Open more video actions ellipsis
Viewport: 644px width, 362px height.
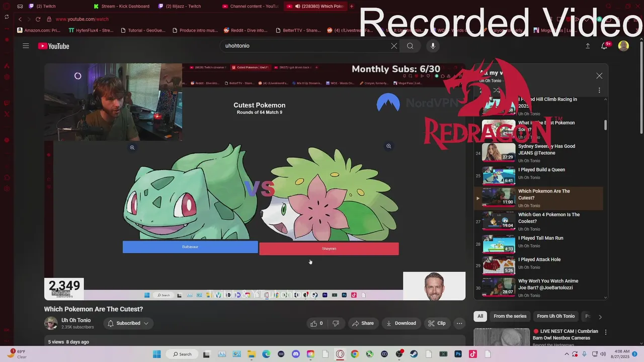459,323
